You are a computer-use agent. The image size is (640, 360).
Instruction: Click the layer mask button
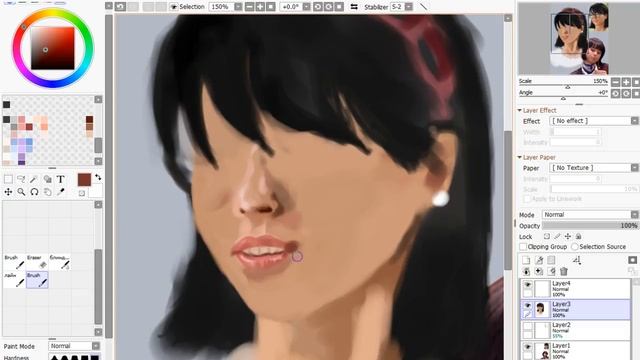click(632, 260)
